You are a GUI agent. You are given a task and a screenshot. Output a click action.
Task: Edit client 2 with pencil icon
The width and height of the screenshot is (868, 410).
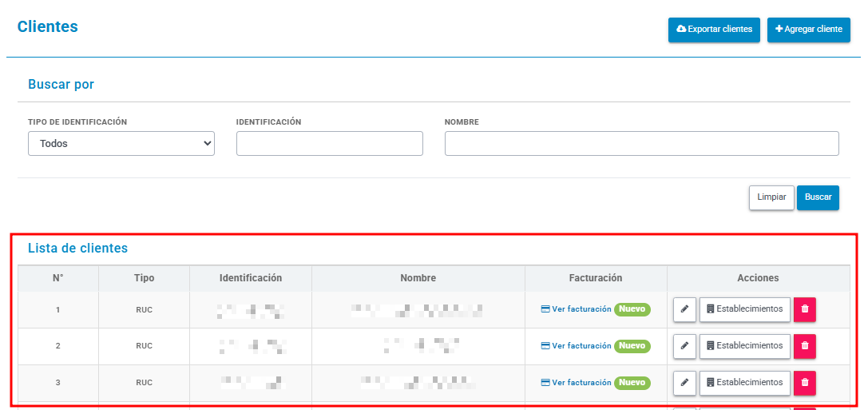pos(684,346)
